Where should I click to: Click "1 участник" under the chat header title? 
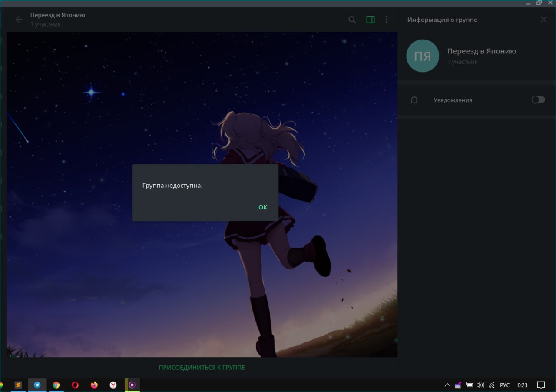pos(46,24)
